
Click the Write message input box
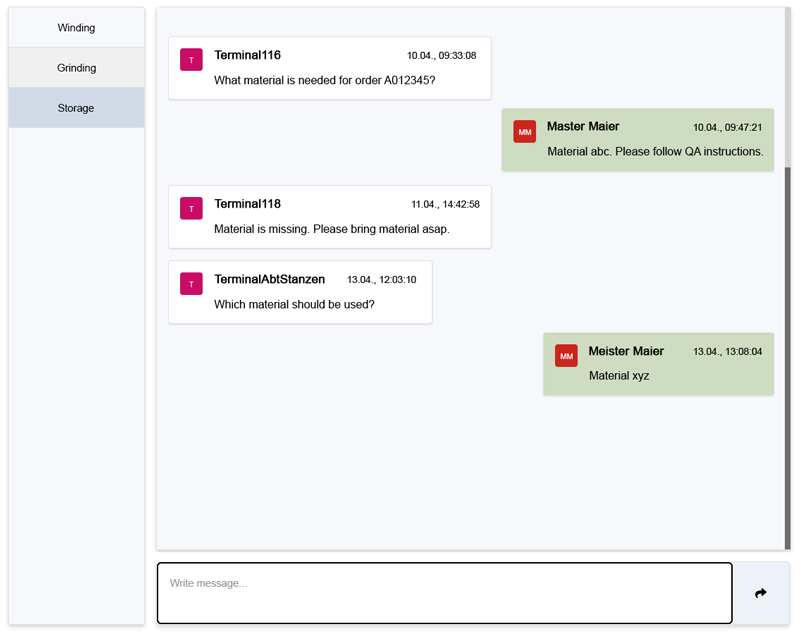443,592
